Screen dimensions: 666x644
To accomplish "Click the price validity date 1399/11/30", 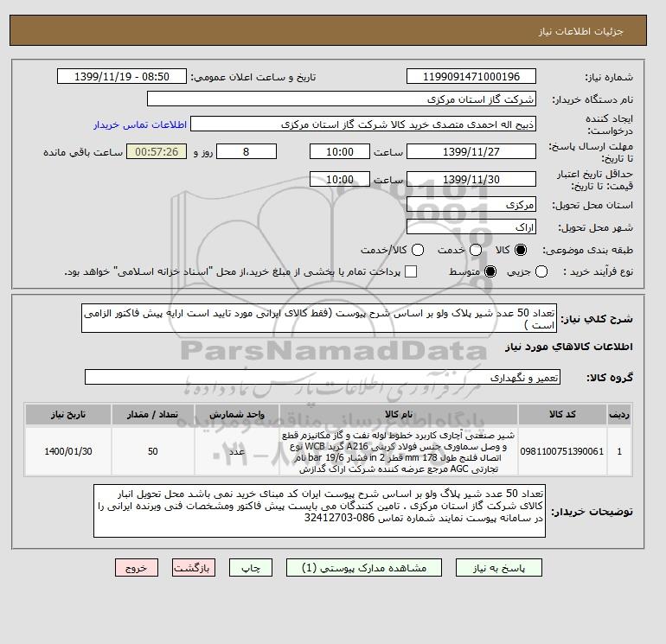I will tap(471, 179).
